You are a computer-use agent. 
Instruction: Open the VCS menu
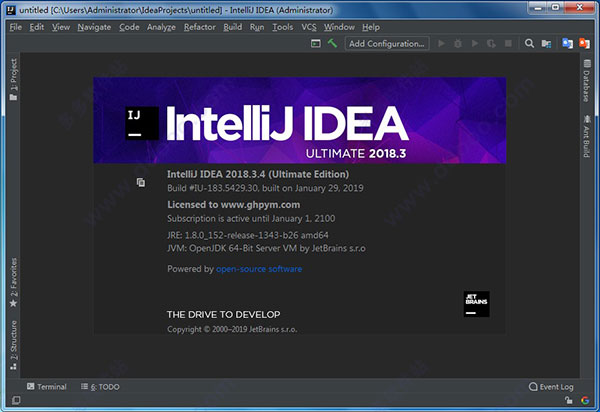(309, 27)
